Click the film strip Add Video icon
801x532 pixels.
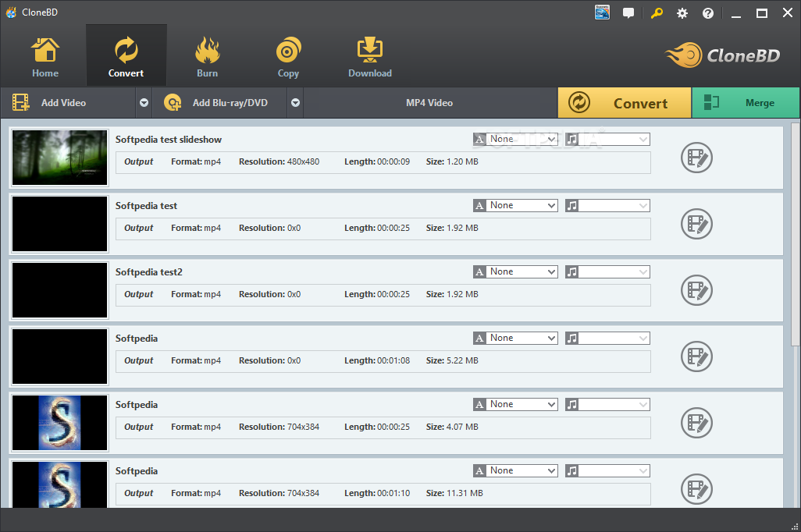click(20, 103)
